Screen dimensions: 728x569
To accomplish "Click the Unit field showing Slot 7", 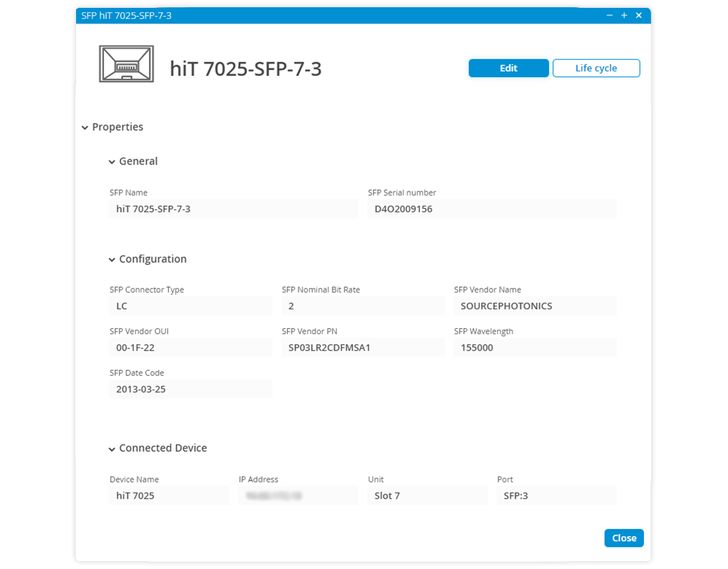I will point(427,496).
